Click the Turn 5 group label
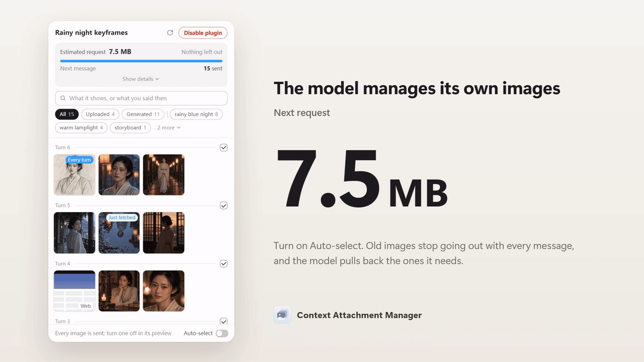 point(63,205)
